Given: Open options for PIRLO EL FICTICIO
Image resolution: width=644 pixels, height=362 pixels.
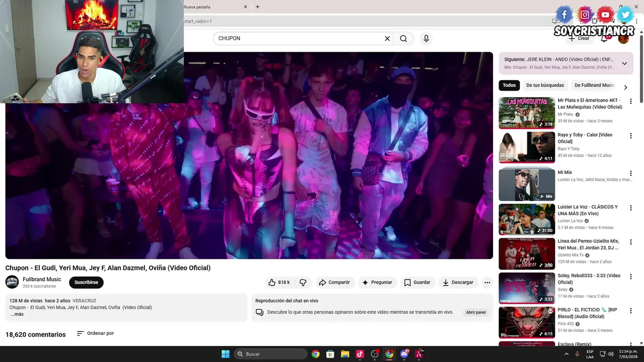Looking at the screenshot, I should point(630,311).
